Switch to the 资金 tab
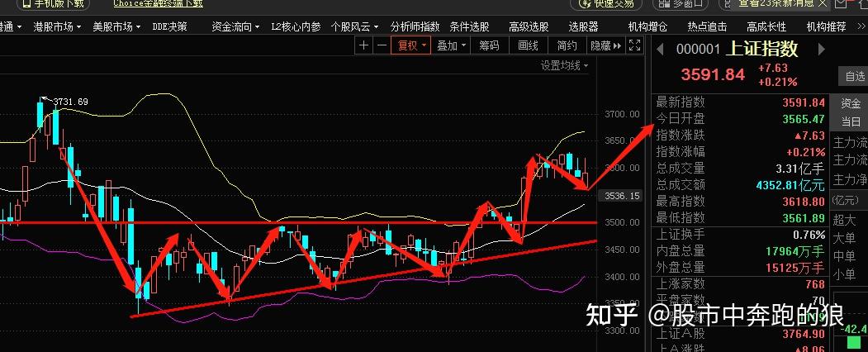Screen dimensions: 868x352 pyautogui.click(x=851, y=103)
